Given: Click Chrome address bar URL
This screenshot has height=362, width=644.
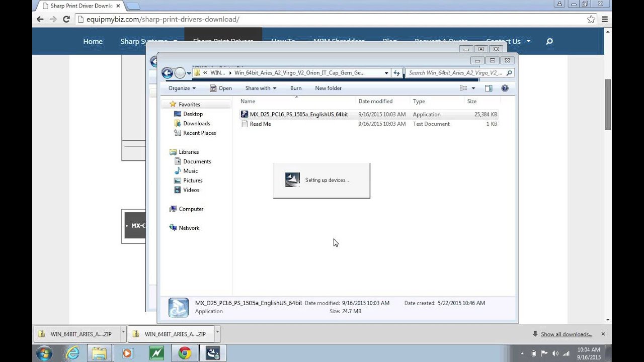Looking at the screenshot, I should [163, 19].
